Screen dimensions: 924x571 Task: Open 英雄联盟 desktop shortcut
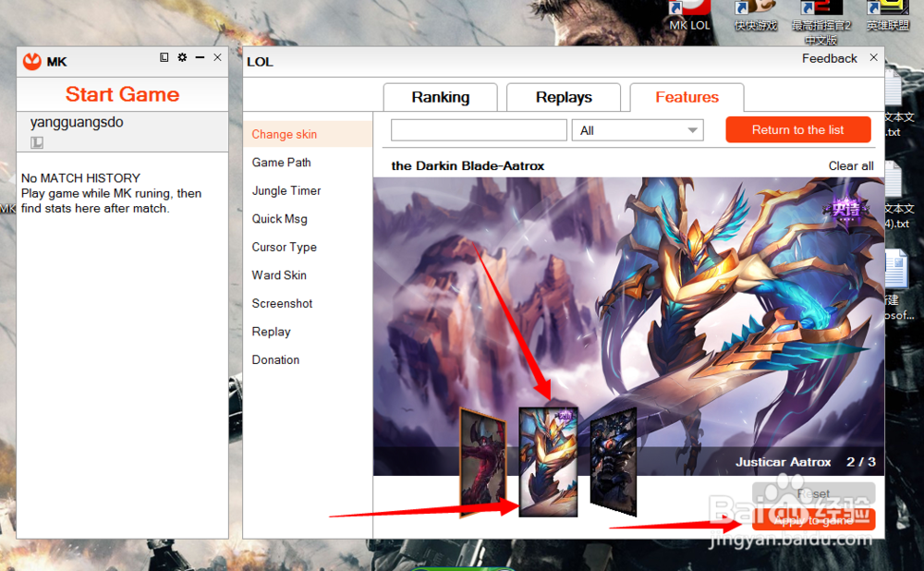pyautogui.click(x=887, y=16)
